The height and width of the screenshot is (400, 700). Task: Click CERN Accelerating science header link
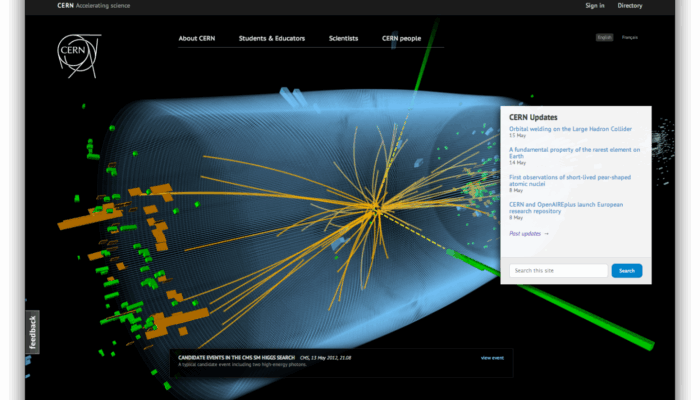(x=94, y=5)
